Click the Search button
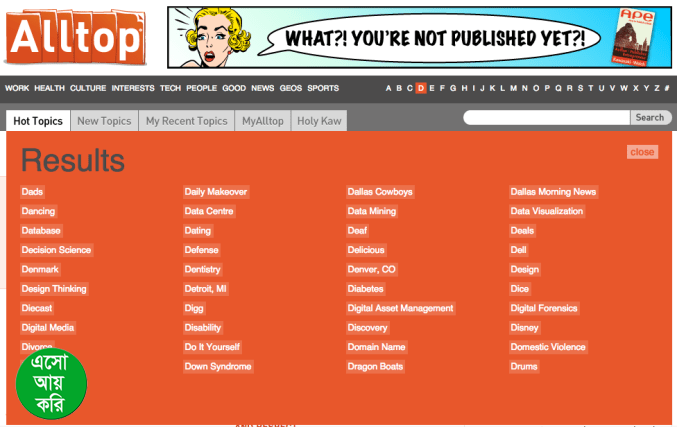The width and height of the screenshot is (677, 427). [x=649, y=118]
